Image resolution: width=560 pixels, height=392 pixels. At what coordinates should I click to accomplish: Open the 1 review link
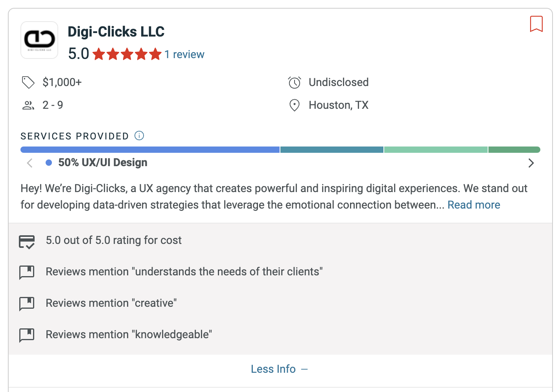(184, 54)
